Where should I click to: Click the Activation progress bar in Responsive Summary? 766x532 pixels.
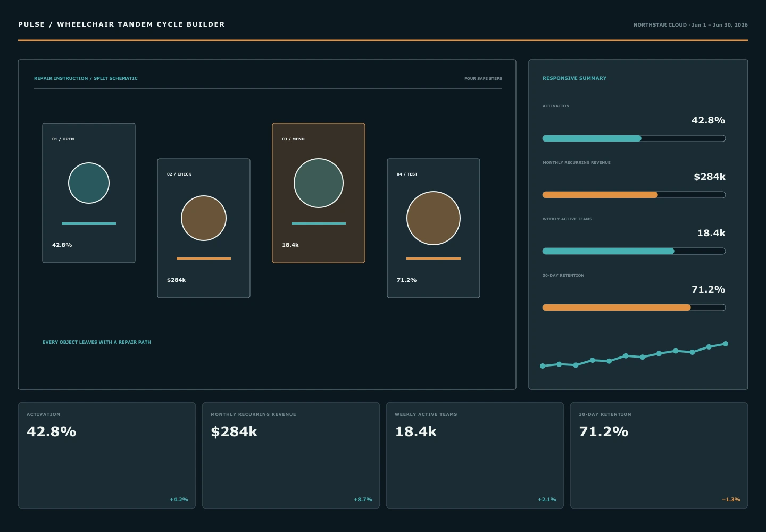(x=634, y=138)
